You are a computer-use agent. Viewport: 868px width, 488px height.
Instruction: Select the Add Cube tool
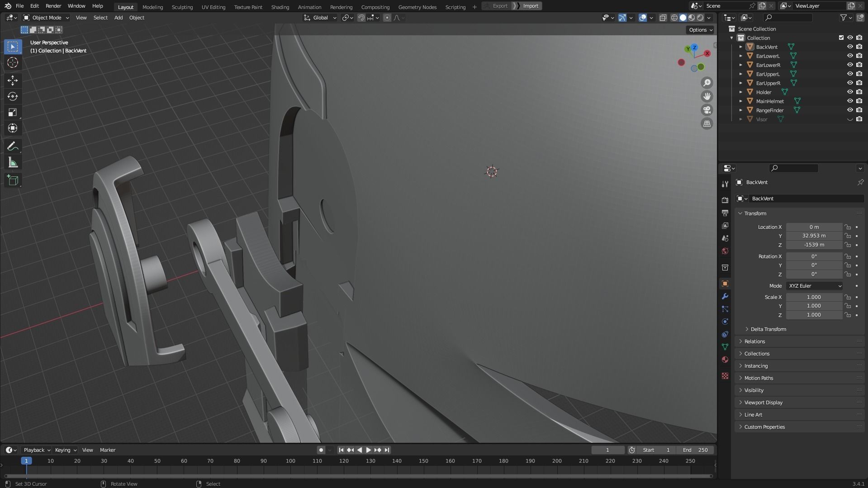tap(13, 180)
